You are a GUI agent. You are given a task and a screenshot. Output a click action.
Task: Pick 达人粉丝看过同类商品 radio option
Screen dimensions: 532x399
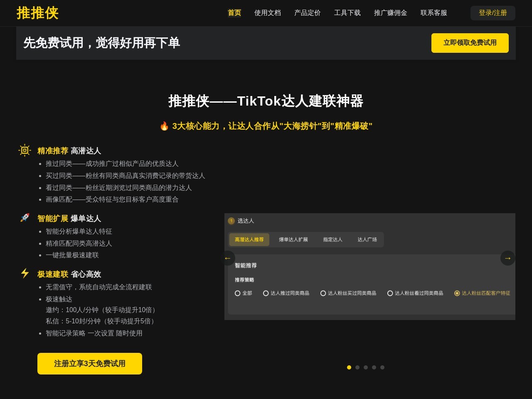pyautogui.click(x=390, y=293)
